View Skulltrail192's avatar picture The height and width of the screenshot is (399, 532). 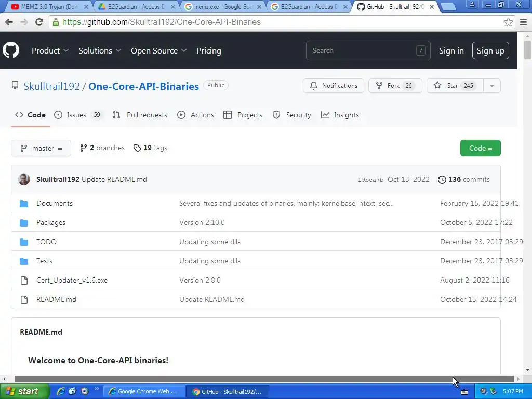pyautogui.click(x=24, y=179)
